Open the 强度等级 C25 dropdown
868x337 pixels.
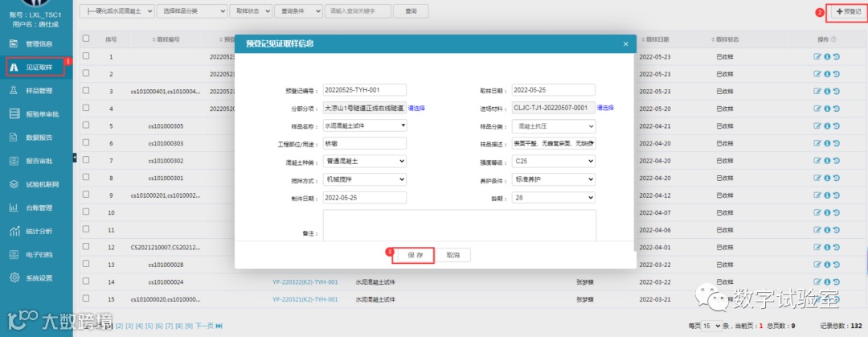point(554,162)
